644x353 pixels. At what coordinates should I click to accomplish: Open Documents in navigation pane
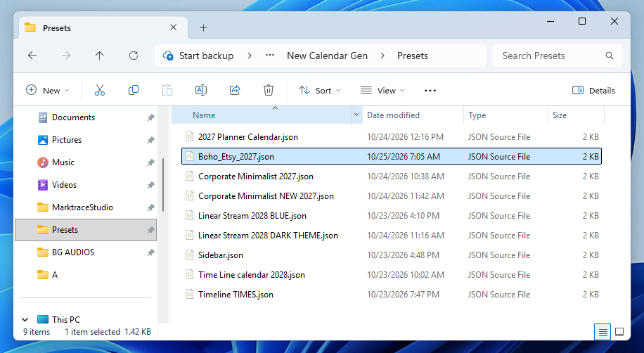point(73,117)
